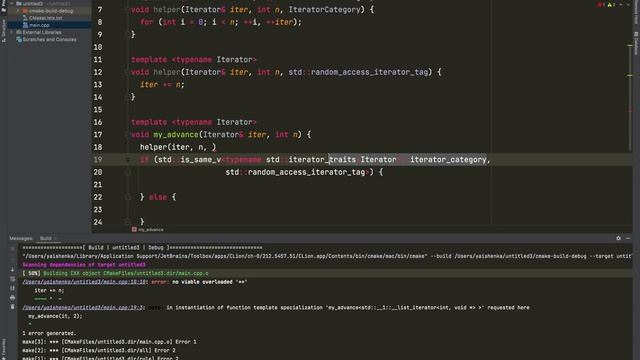
Task: Click line number 18 in the gutter
Action: pos(98,147)
